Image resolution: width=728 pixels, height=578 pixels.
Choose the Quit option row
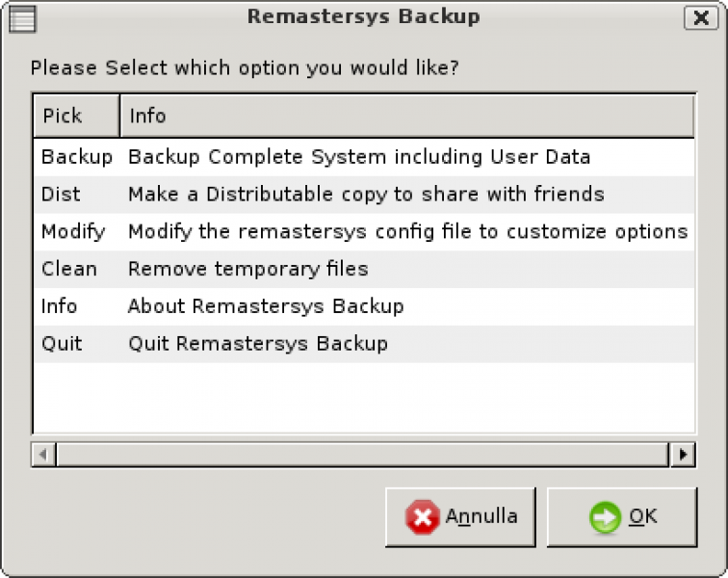click(x=62, y=344)
